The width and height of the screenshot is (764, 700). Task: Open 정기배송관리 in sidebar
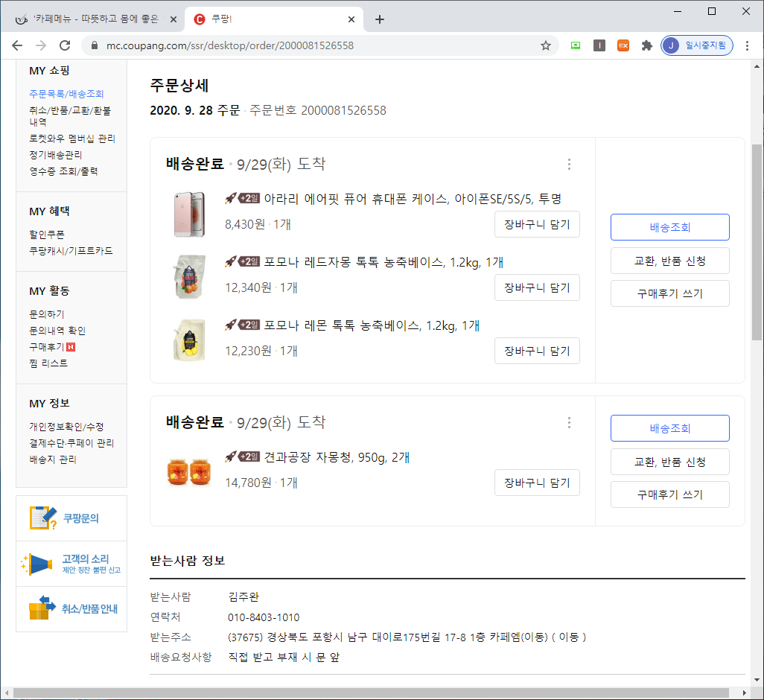[56, 155]
